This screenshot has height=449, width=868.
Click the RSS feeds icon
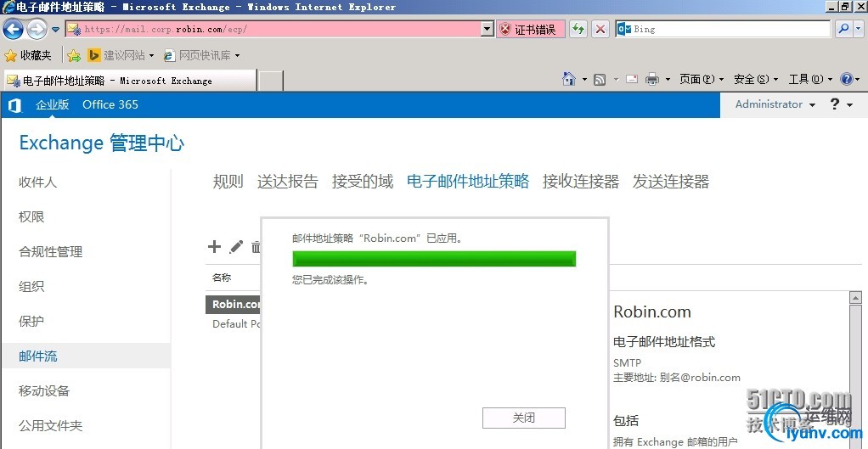click(600, 80)
